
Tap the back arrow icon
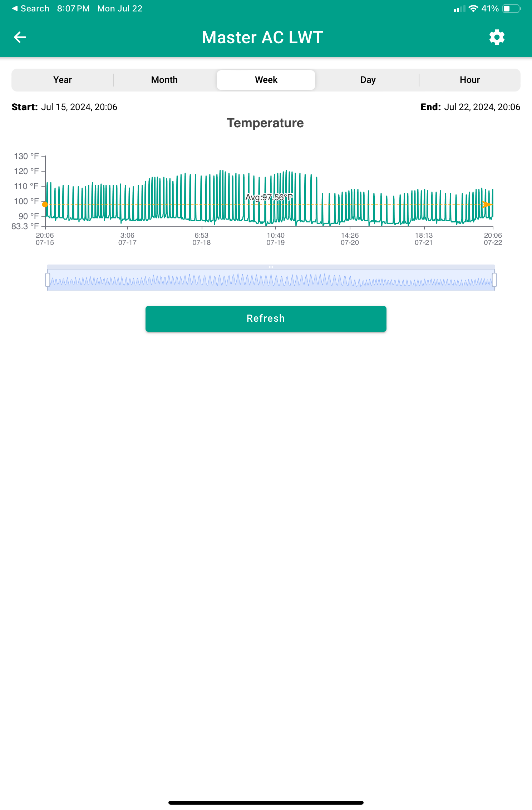pyautogui.click(x=20, y=37)
